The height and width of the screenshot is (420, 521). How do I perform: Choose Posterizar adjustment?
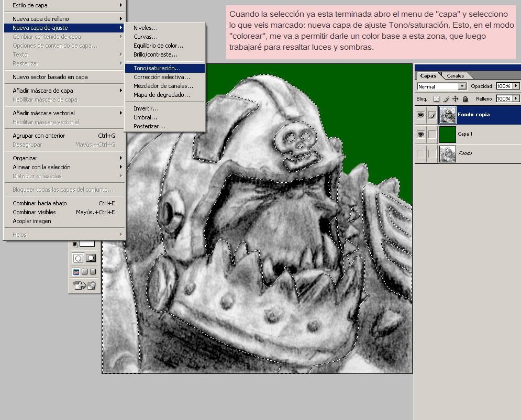165,127
